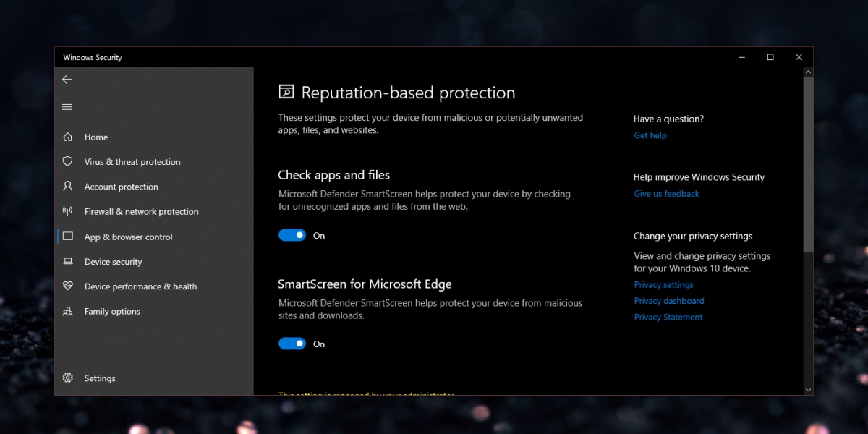Open the Privacy dashboard link
This screenshot has width=868, height=434.
[669, 301]
